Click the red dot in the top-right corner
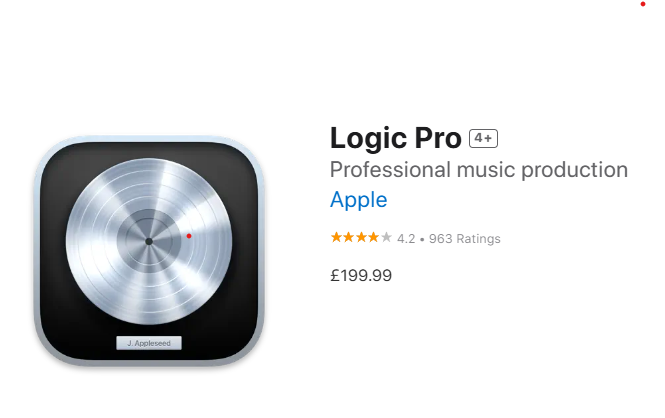Image resolution: width=665 pixels, height=418 pixels. click(643, 4)
